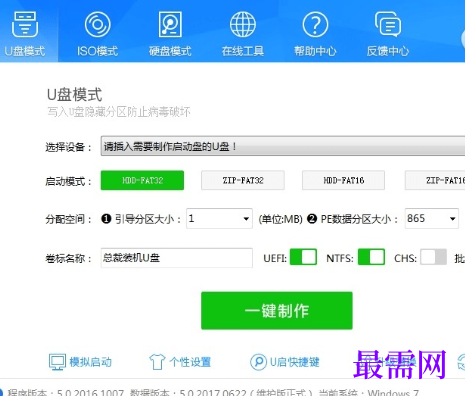
Task: Select HDD-FAT32 boot mode
Action: point(142,180)
